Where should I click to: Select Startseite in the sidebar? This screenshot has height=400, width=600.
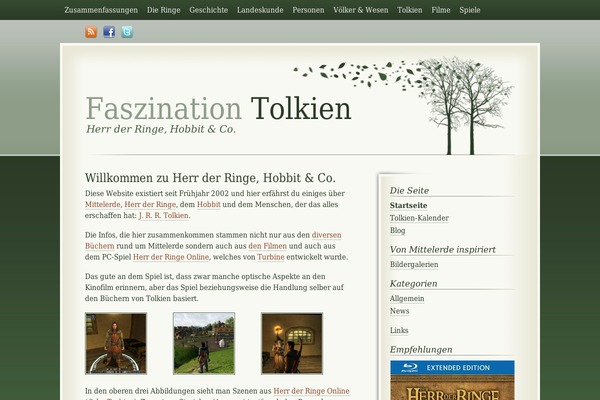coord(408,206)
